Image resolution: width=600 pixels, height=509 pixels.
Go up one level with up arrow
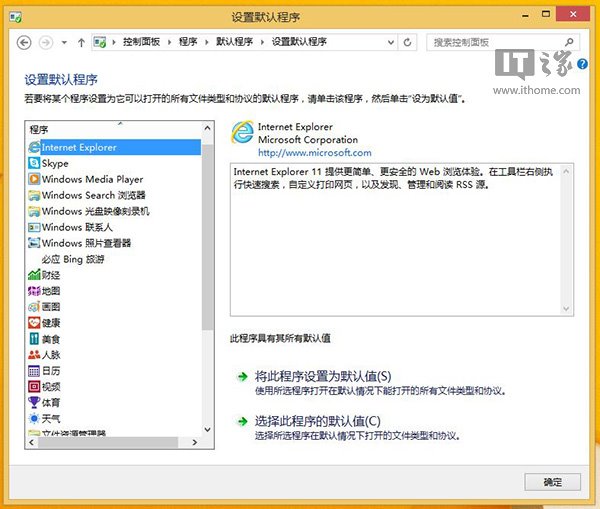coord(81,43)
